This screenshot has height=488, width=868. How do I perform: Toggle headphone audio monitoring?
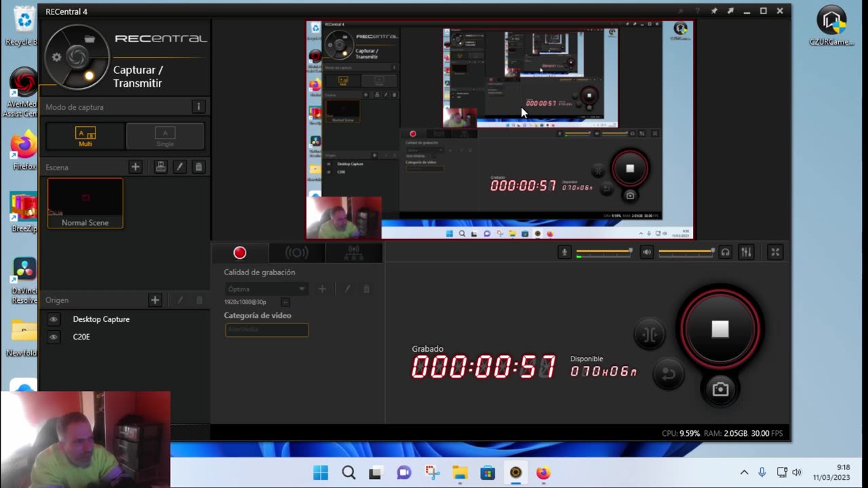[x=726, y=252]
